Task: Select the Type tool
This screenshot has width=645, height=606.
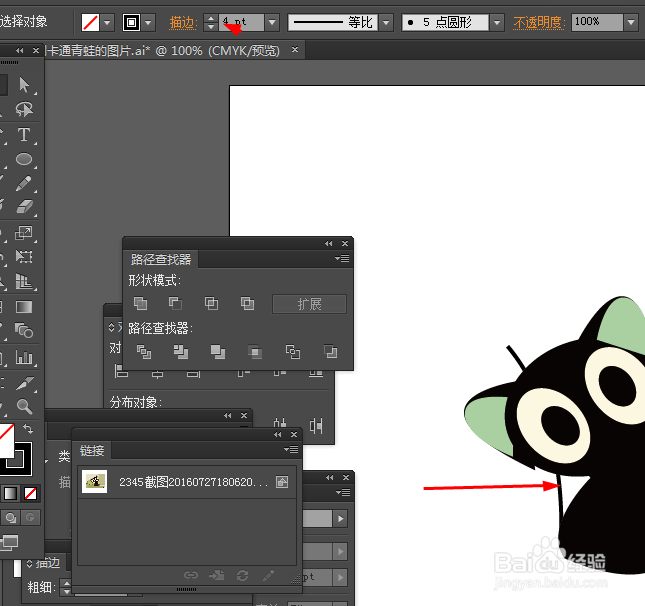Action: tap(24, 135)
